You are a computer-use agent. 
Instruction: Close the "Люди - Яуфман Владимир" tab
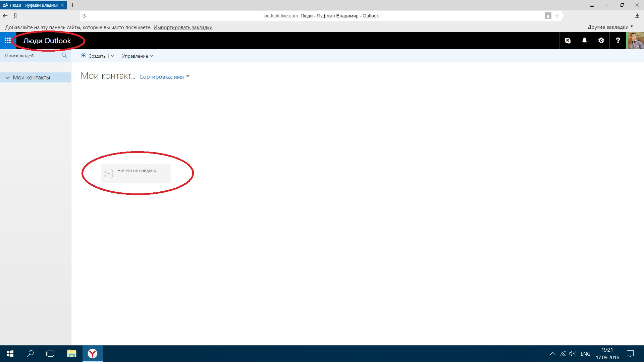[62, 5]
